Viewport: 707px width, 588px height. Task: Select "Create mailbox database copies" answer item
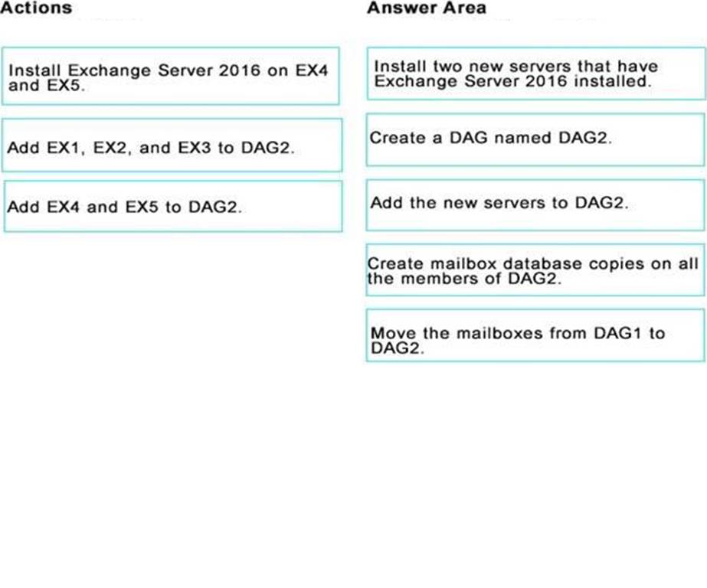tap(535, 270)
